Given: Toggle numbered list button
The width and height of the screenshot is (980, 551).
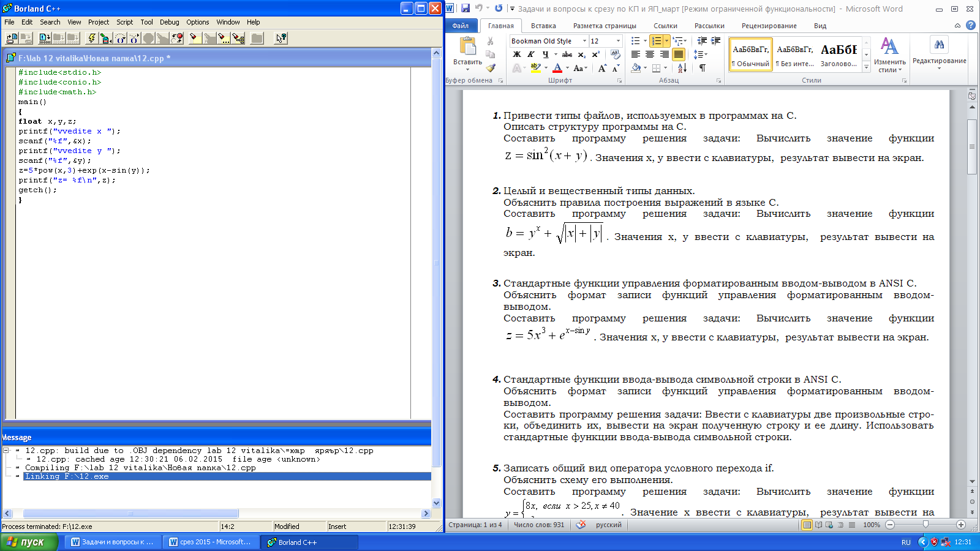Looking at the screenshot, I should 656,41.
